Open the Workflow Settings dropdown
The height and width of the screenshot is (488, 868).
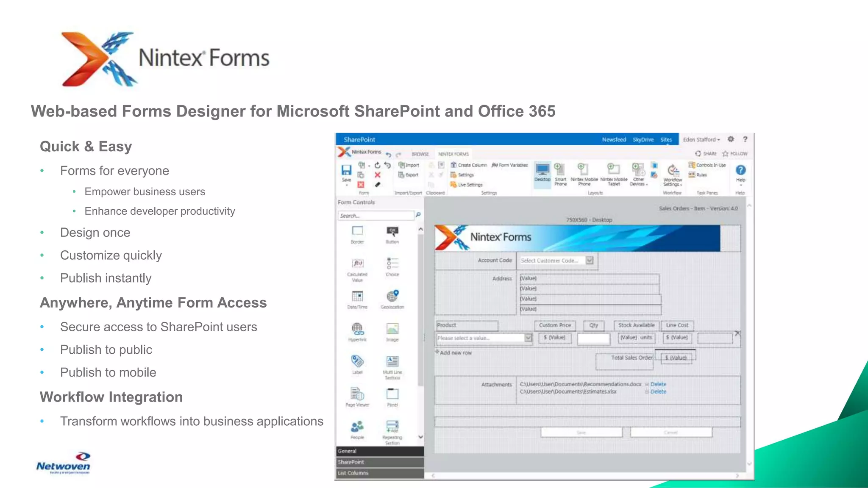673,175
